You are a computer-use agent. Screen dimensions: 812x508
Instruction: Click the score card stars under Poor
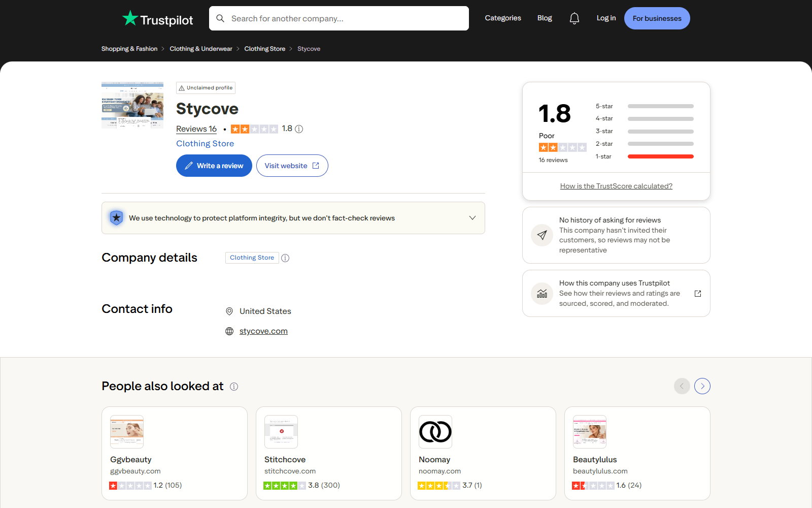563,147
